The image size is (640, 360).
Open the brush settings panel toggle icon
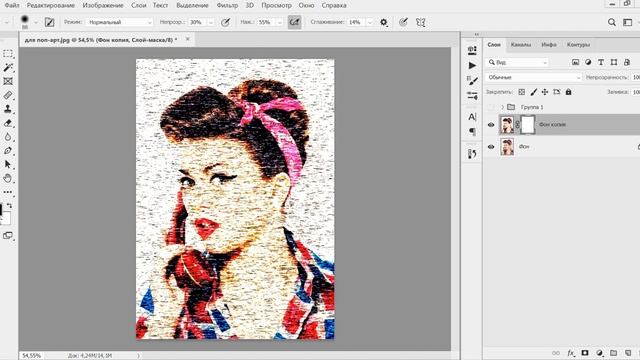(49, 22)
